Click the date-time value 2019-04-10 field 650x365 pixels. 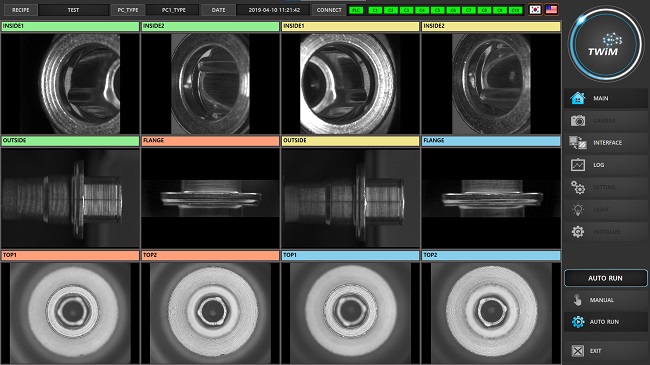(274, 10)
